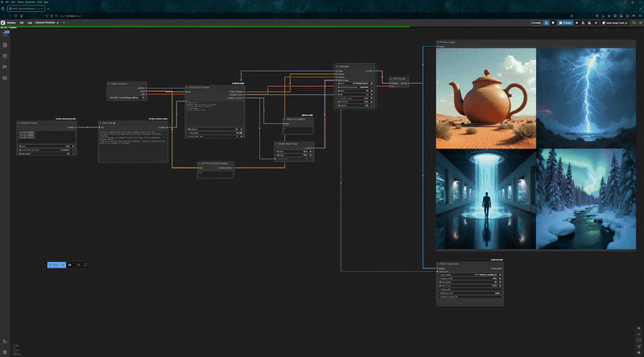Open the Workflow menu
Viewport: 644px width, 357px height.
pos(12,23)
